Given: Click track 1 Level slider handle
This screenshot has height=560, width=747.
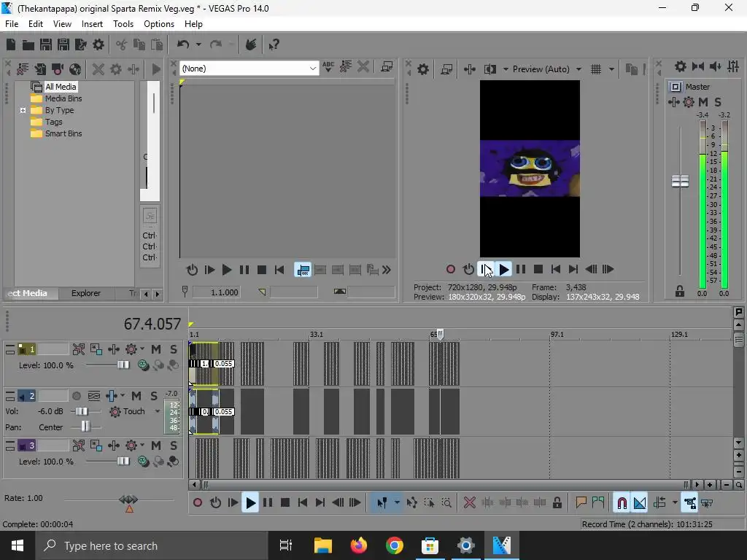Looking at the screenshot, I should click(123, 365).
